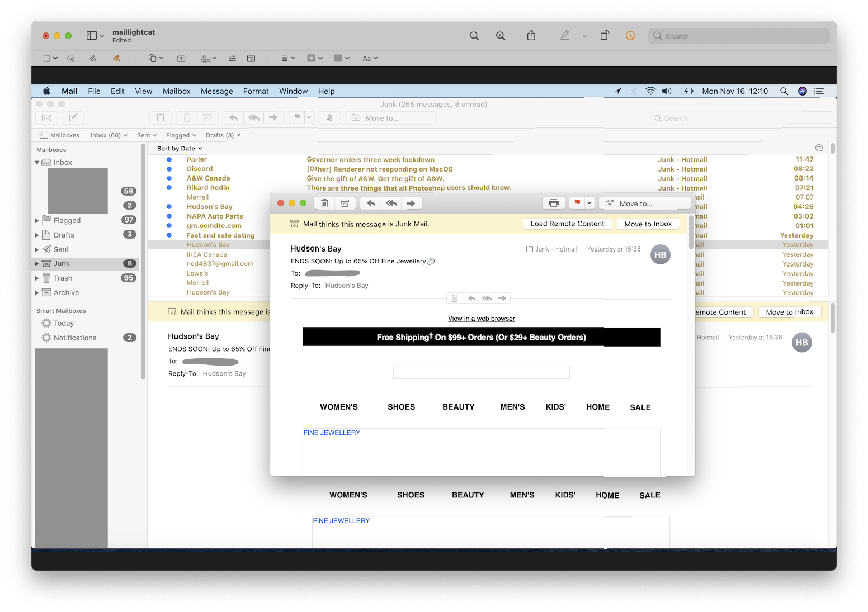This screenshot has height=612, width=868.
Task: Zoom out using the minus magnifier
Action: (474, 36)
